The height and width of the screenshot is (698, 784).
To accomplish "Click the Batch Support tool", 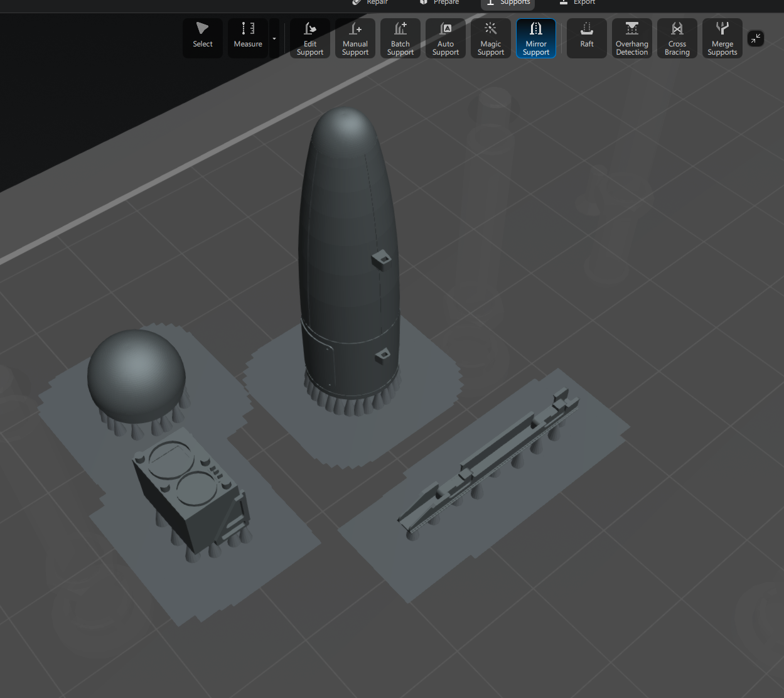I will [400, 38].
